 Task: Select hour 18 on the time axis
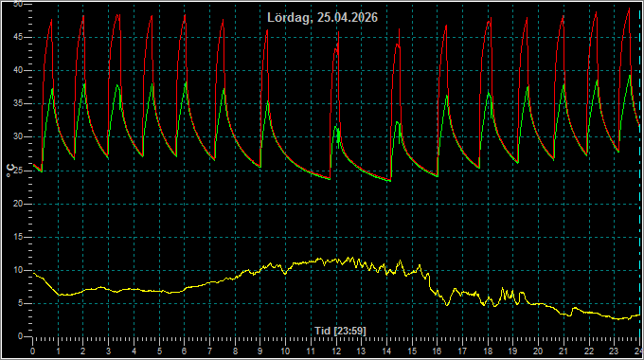coord(488,351)
